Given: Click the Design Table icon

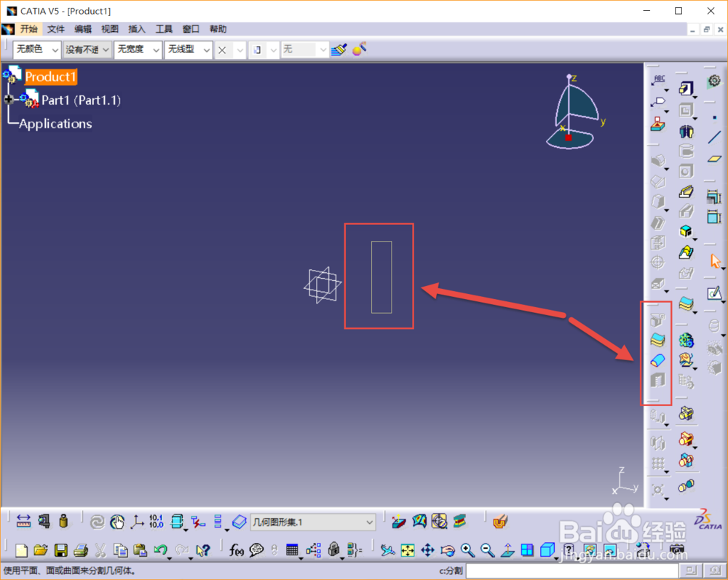Looking at the screenshot, I should (x=292, y=550).
